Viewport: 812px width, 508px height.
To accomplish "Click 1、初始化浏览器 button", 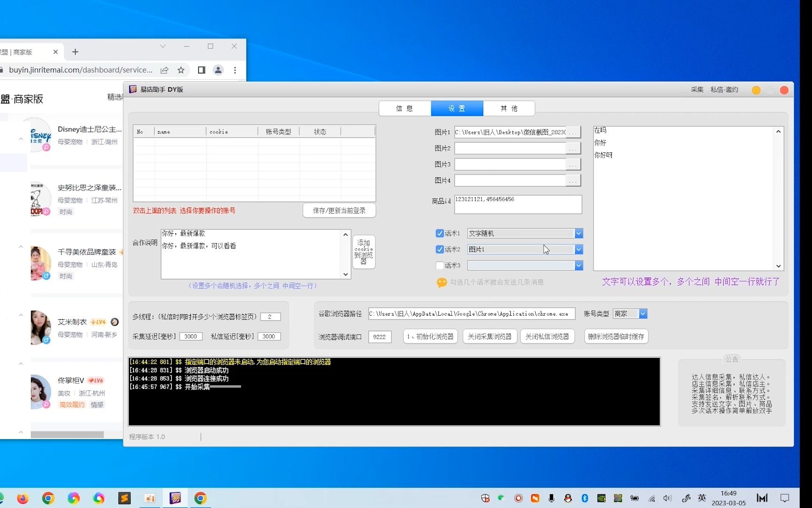I will 430,336.
